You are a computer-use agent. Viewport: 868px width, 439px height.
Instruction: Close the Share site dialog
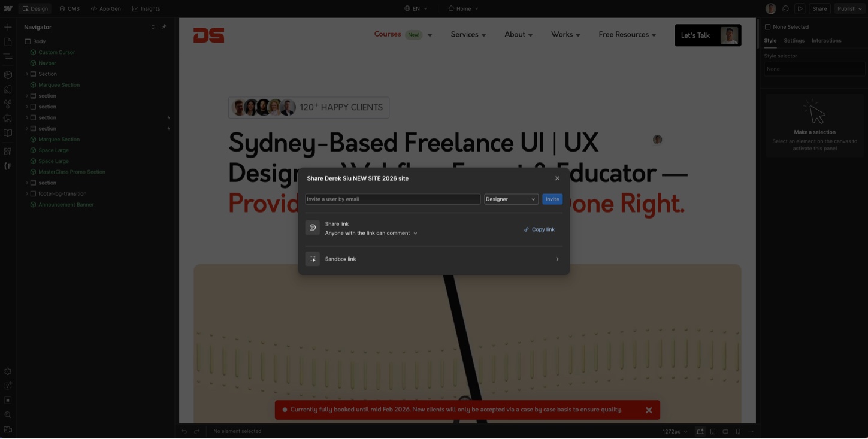(x=557, y=178)
